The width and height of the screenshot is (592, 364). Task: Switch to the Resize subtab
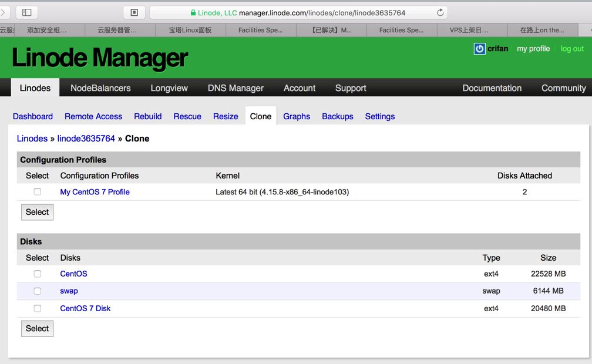(x=226, y=116)
